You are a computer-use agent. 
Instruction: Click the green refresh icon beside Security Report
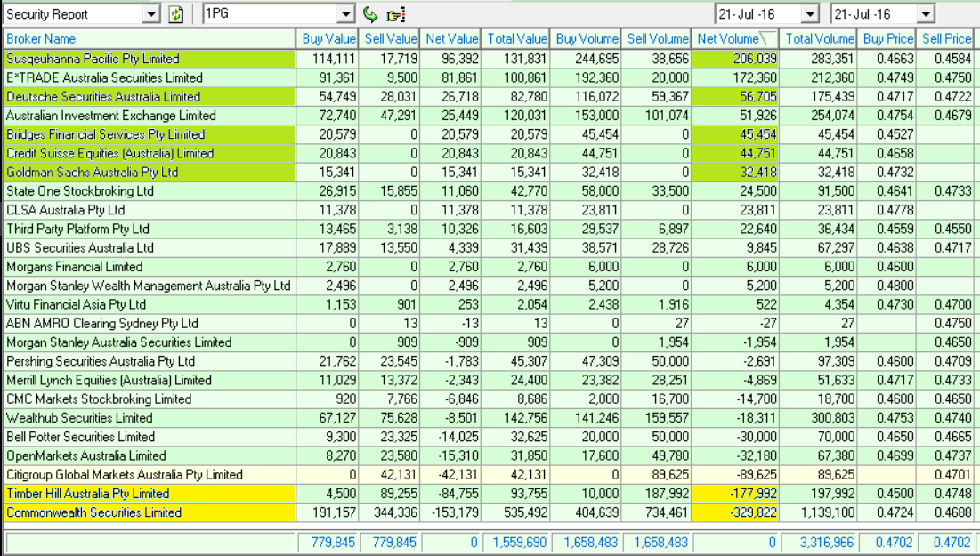(176, 14)
